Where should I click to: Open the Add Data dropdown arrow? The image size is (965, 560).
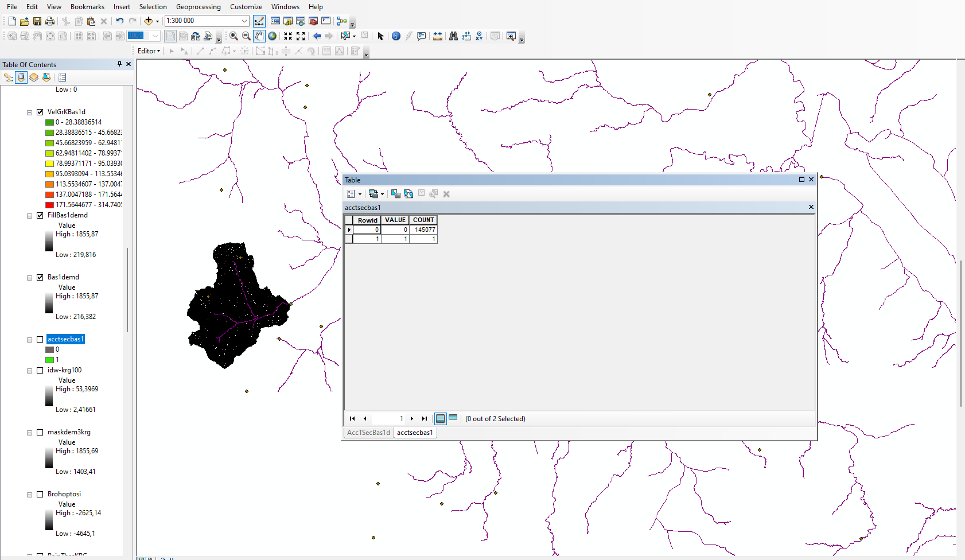[x=158, y=21]
